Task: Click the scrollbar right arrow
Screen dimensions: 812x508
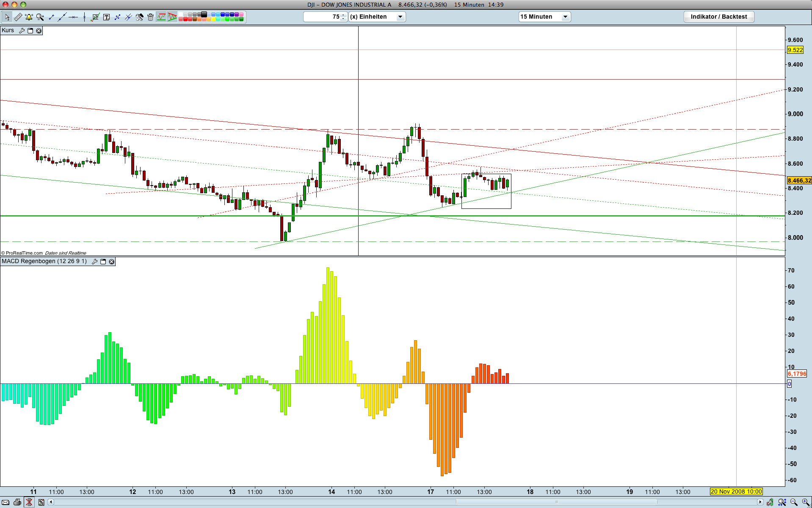Action: point(760,502)
